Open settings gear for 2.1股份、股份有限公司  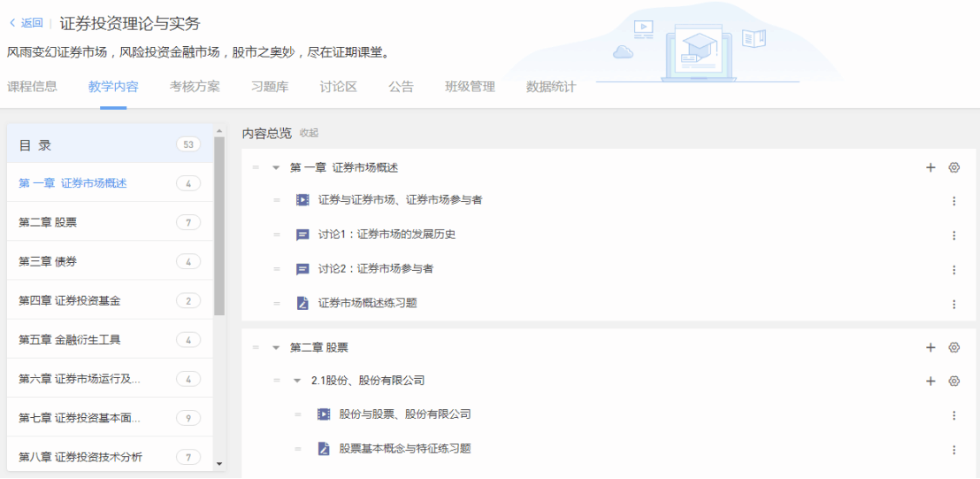tap(953, 381)
